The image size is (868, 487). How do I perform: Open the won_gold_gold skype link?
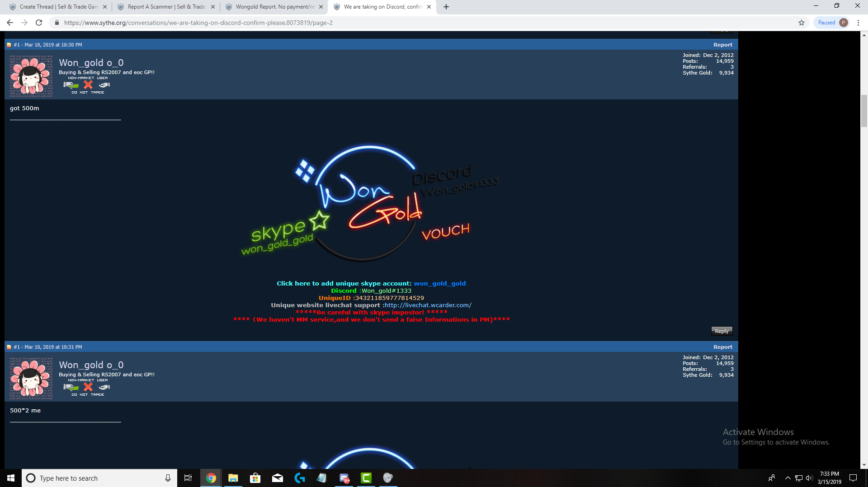point(439,283)
